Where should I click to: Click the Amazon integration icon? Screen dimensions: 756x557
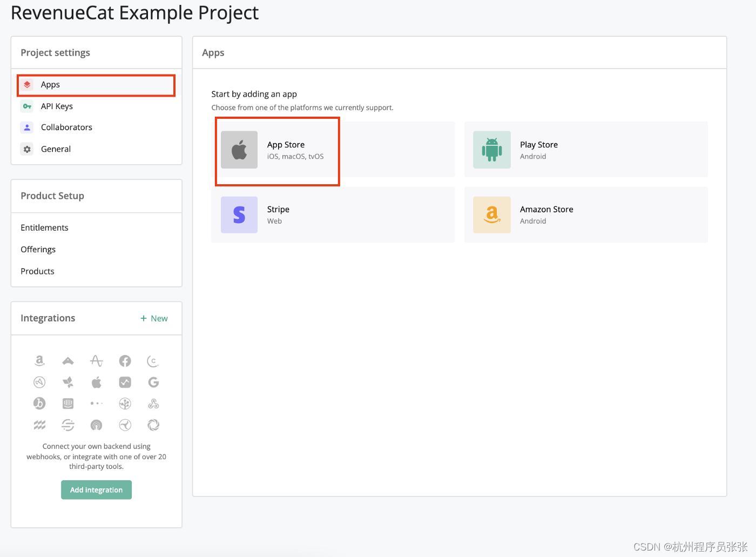39,361
